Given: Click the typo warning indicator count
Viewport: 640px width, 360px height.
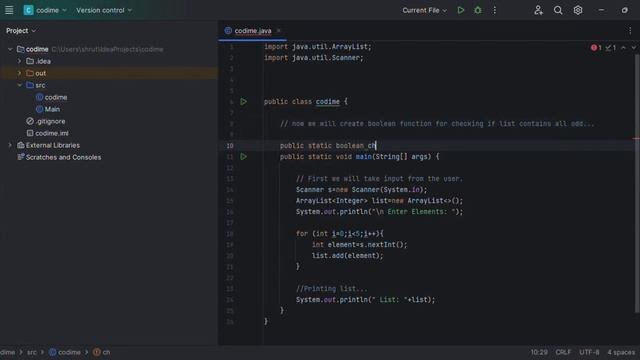Looking at the screenshot, I should tap(611, 48).
